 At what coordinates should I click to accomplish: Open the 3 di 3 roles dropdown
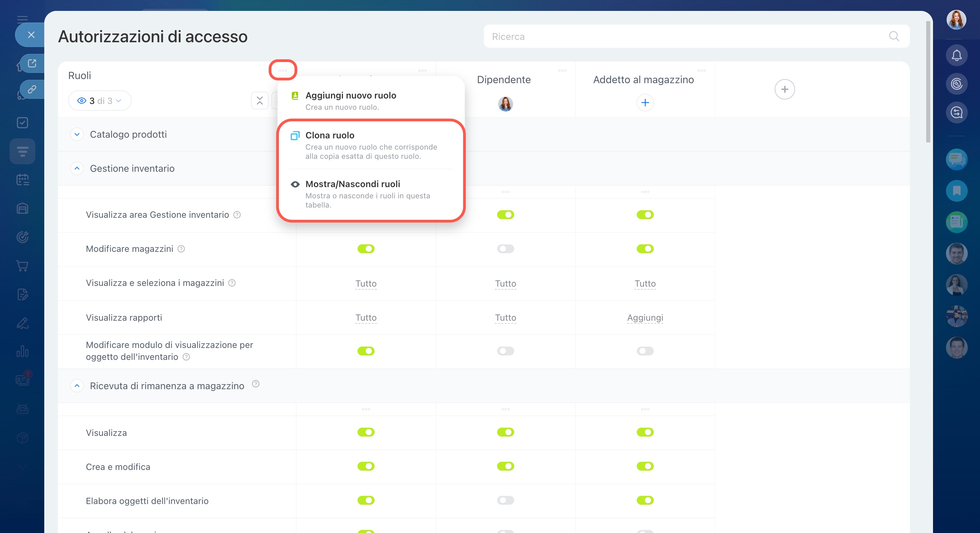tap(100, 101)
